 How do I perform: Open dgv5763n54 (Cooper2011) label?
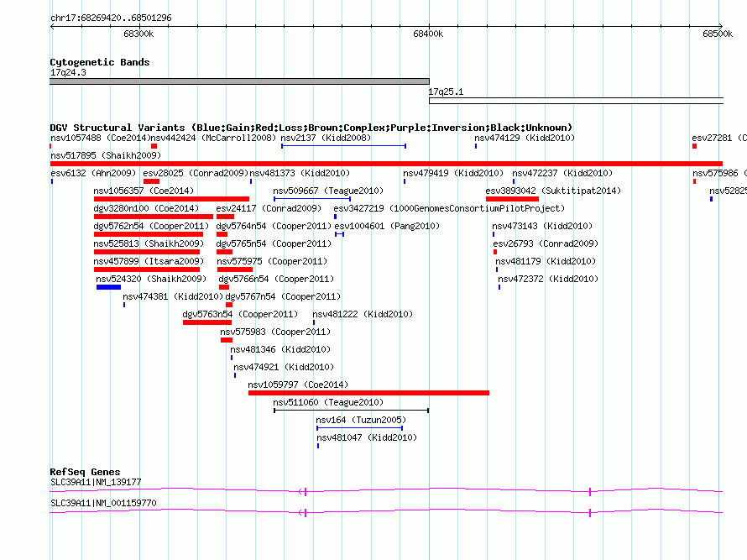pyautogui.click(x=240, y=314)
